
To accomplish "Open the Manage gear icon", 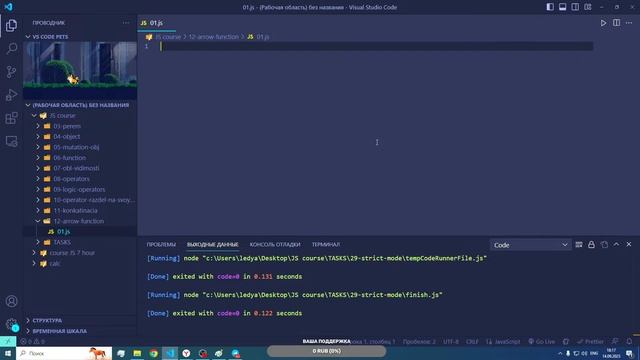I will pyautogui.click(x=11, y=324).
